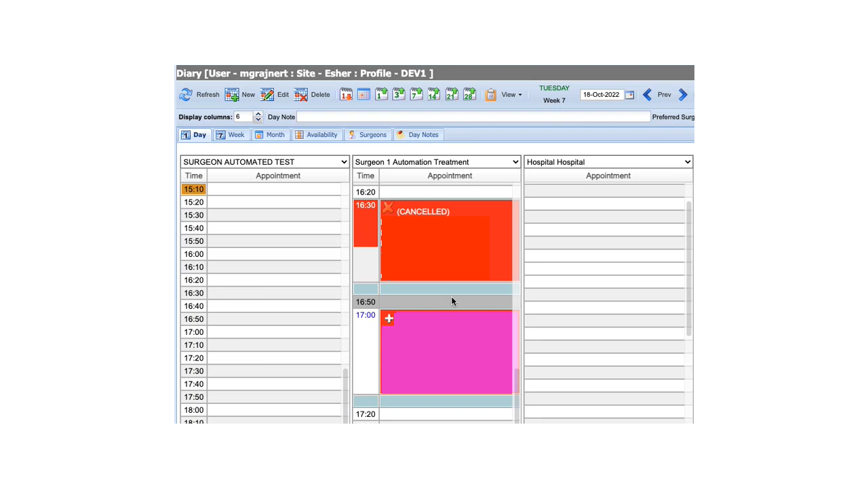Switch to the Week tab
The image size is (868, 488).
click(230, 135)
